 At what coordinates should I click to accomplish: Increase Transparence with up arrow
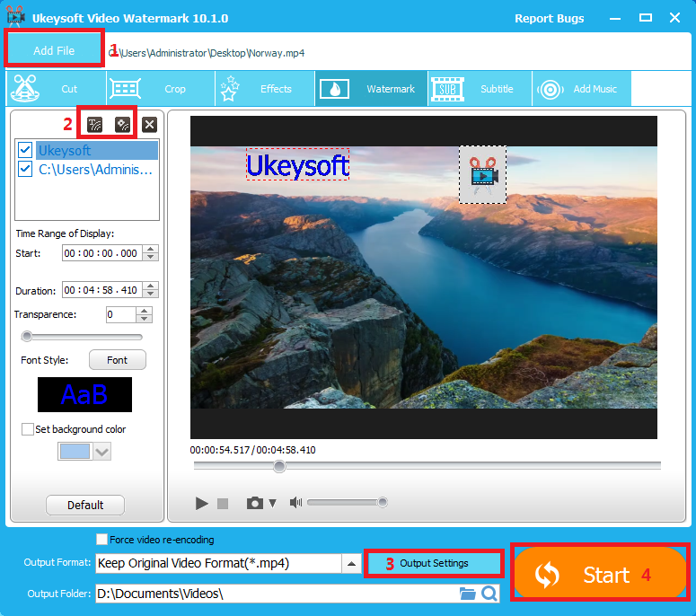pos(145,311)
